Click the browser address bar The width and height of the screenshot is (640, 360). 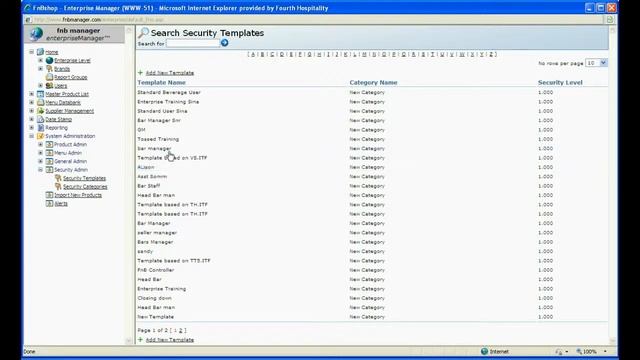pyautogui.click(x=314, y=20)
